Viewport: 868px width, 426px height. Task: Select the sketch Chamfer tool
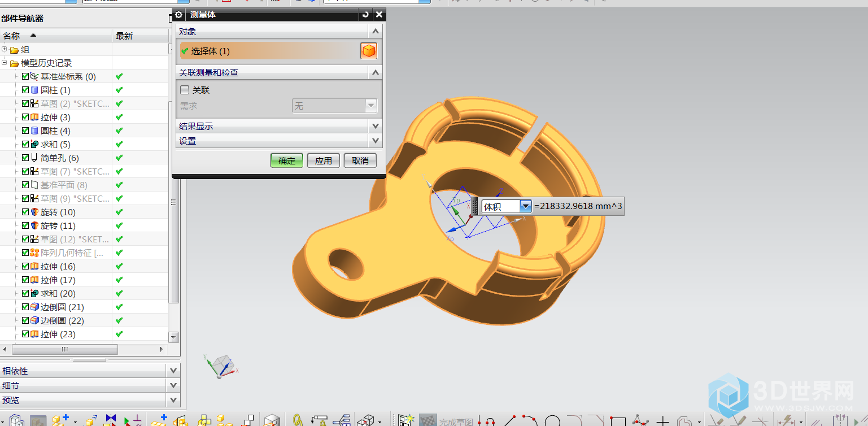pyautogui.click(x=596, y=421)
